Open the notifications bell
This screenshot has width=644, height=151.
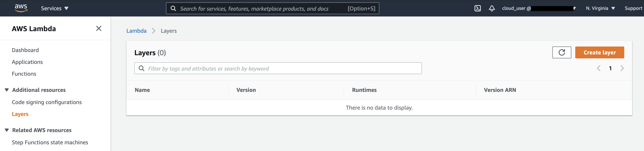pos(491,8)
